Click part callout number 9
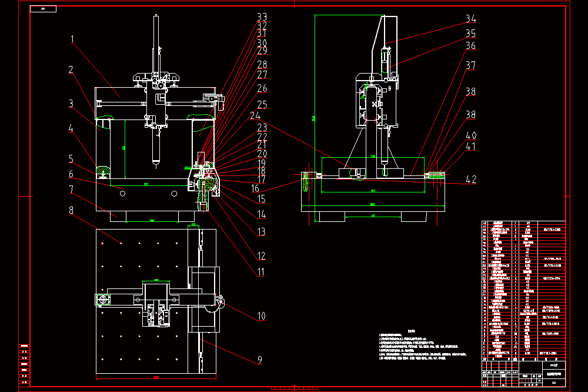Screen dimensions: 588x392 (x=260, y=360)
